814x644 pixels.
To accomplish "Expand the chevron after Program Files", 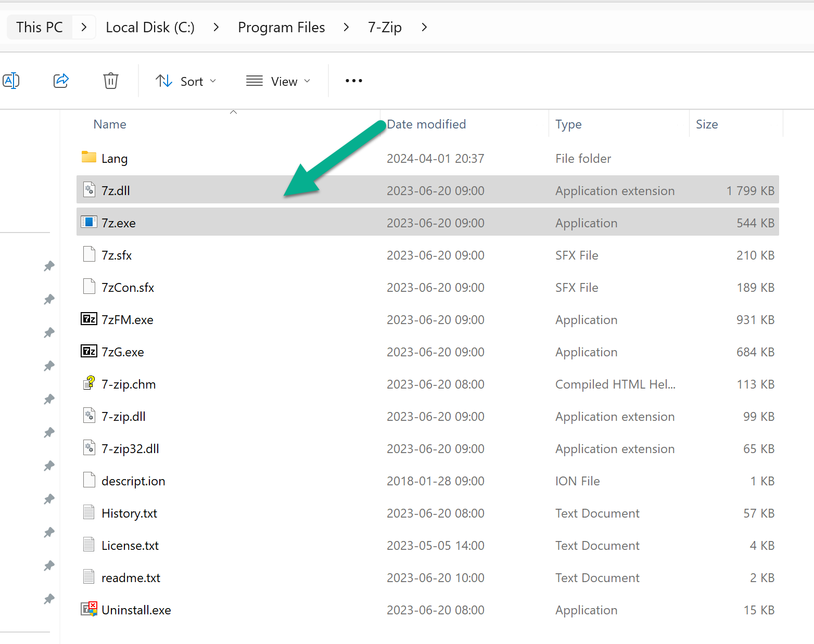I will pos(346,27).
